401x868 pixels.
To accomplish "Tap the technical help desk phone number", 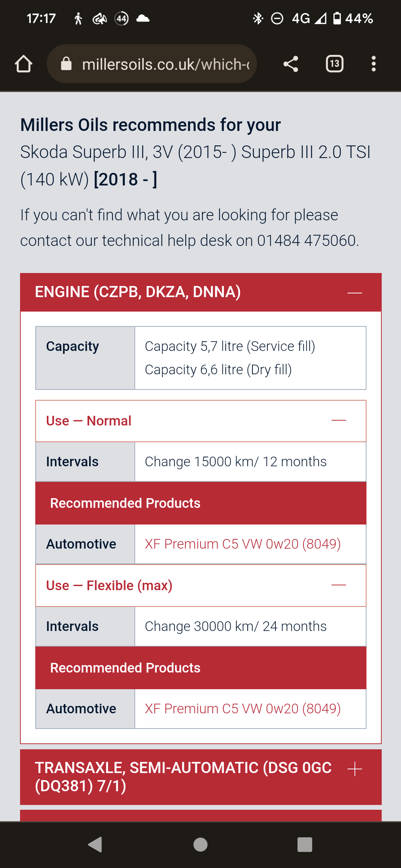I will click(307, 240).
